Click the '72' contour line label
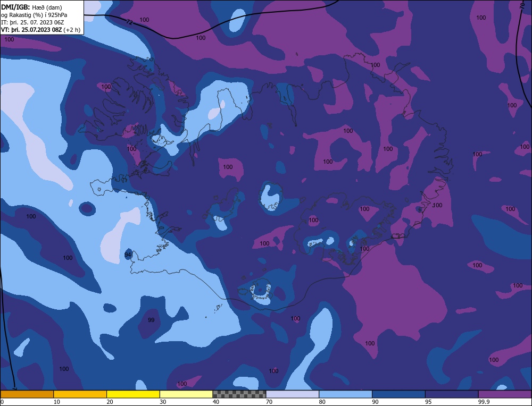The width and height of the screenshot is (532, 406). click(x=129, y=22)
